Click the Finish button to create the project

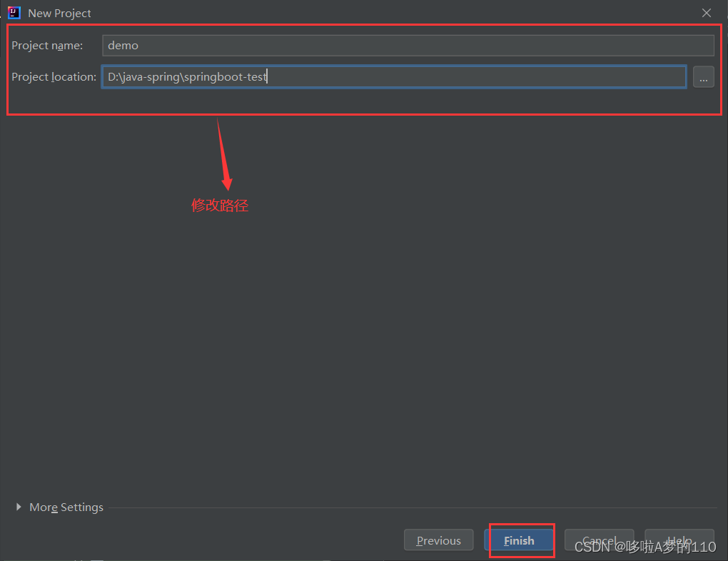point(519,540)
